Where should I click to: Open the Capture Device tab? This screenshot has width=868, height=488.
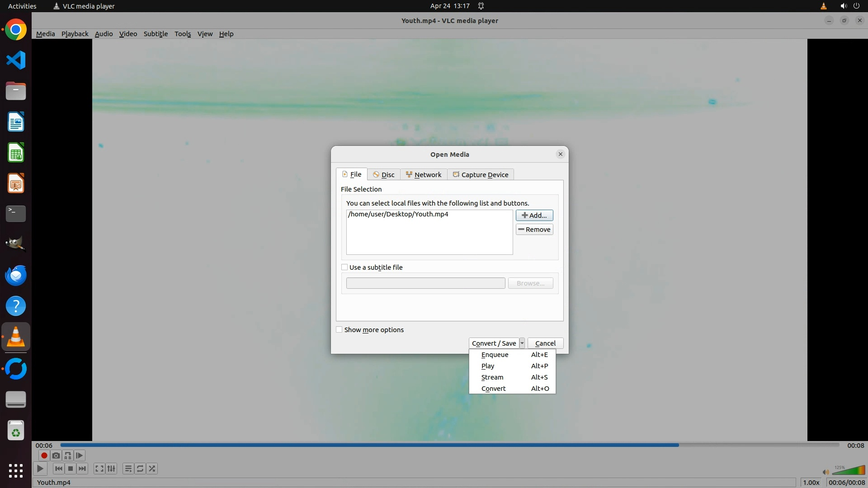click(481, 175)
